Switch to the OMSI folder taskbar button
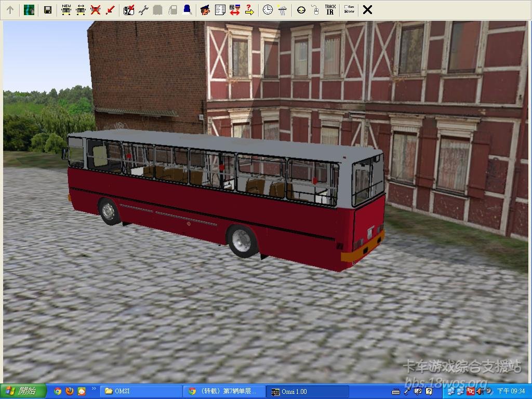The image size is (532, 399). (140, 391)
